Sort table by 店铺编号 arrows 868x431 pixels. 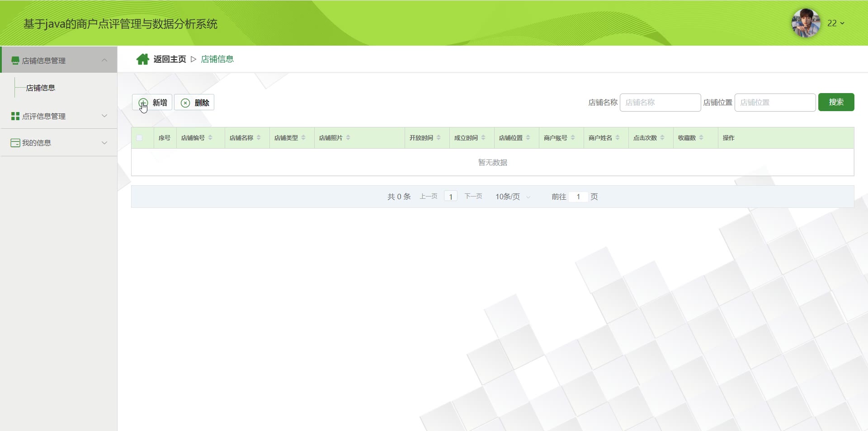point(210,138)
